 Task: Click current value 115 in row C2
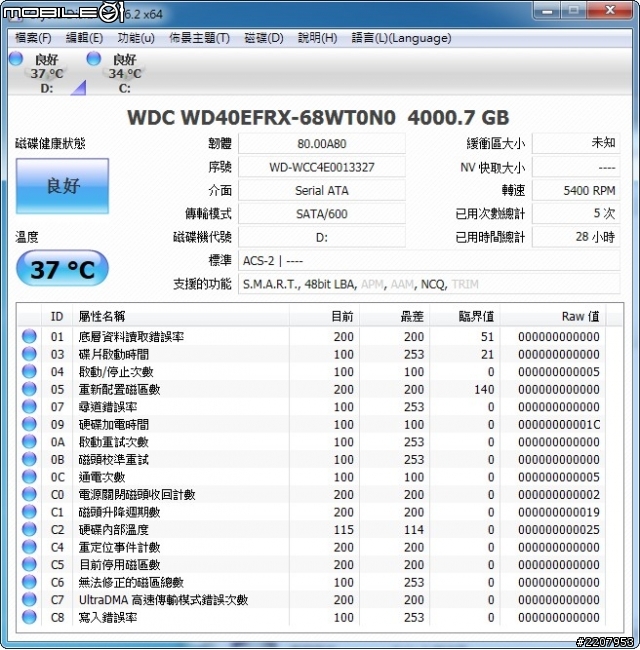[344, 530]
